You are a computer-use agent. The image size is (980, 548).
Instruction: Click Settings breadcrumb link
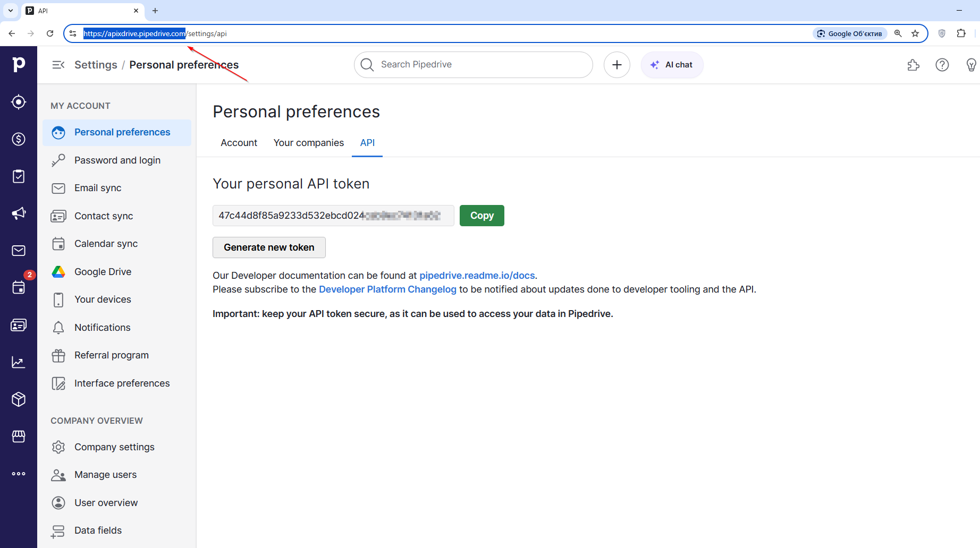pyautogui.click(x=96, y=65)
